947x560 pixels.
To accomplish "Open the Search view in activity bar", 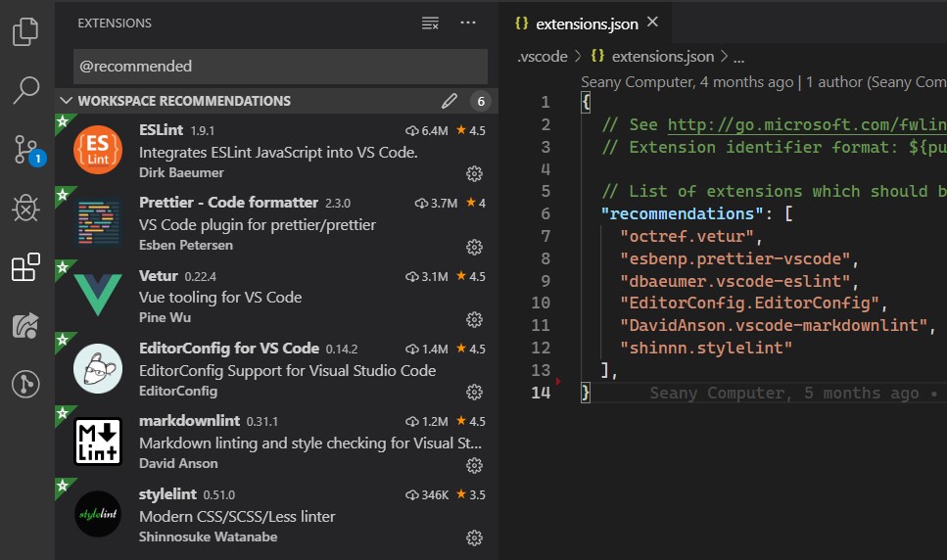I will pyautogui.click(x=26, y=90).
